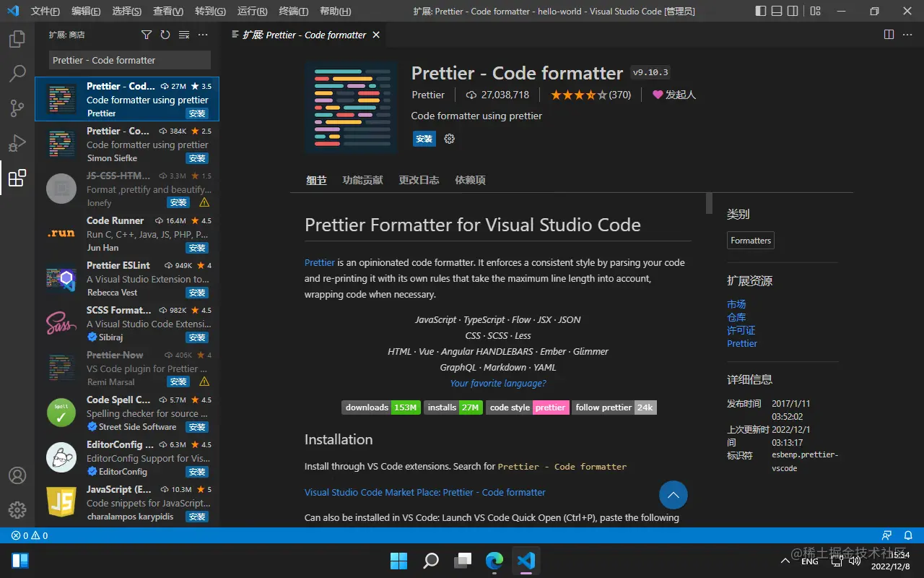This screenshot has height=578, width=924.
Task: Open the Source Control view
Action: coord(17,108)
